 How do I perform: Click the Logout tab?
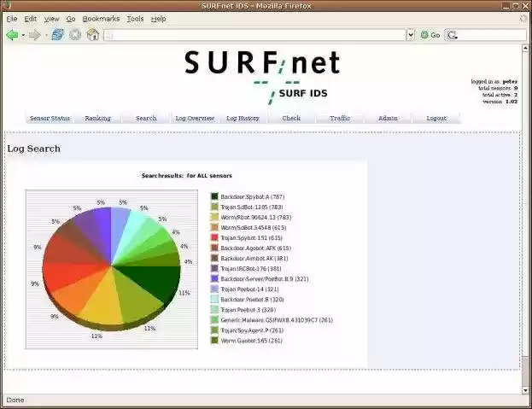coord(436,118)
